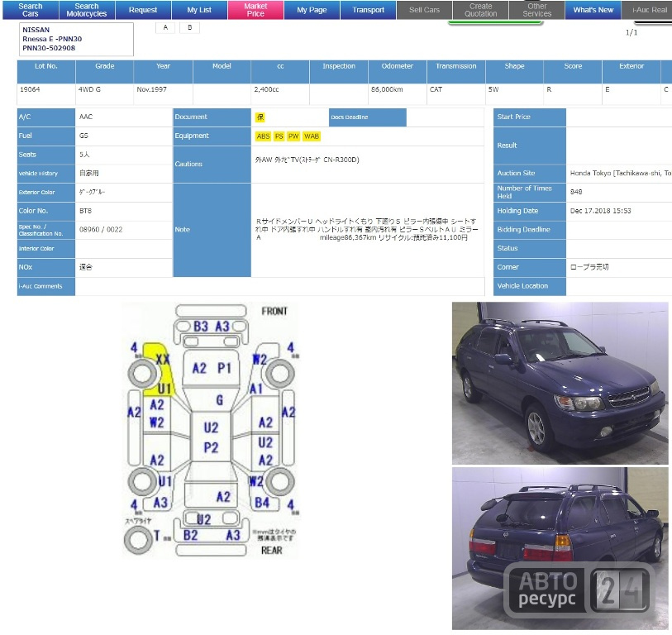The height and width of the screenshot is (635, 672).
Task: Select lot number 19064
Action: [30, 89]
